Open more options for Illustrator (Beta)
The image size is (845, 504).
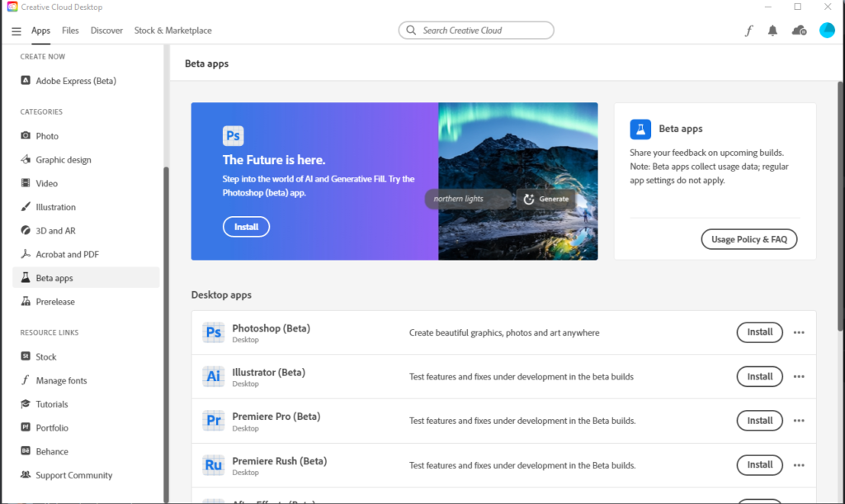[x=798, y=377]
